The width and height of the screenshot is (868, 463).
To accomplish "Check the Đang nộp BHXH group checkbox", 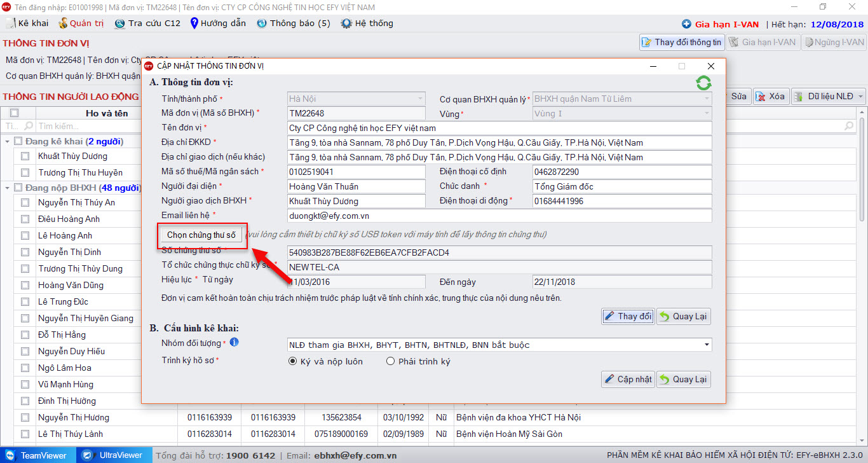I will [18, 188].
